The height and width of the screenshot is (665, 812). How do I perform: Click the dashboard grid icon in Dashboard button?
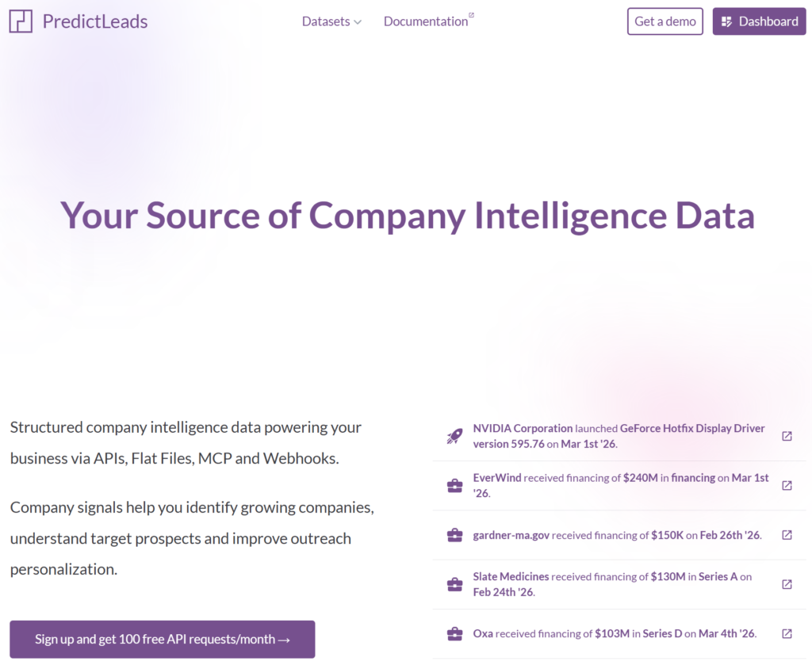click(727, 21)
